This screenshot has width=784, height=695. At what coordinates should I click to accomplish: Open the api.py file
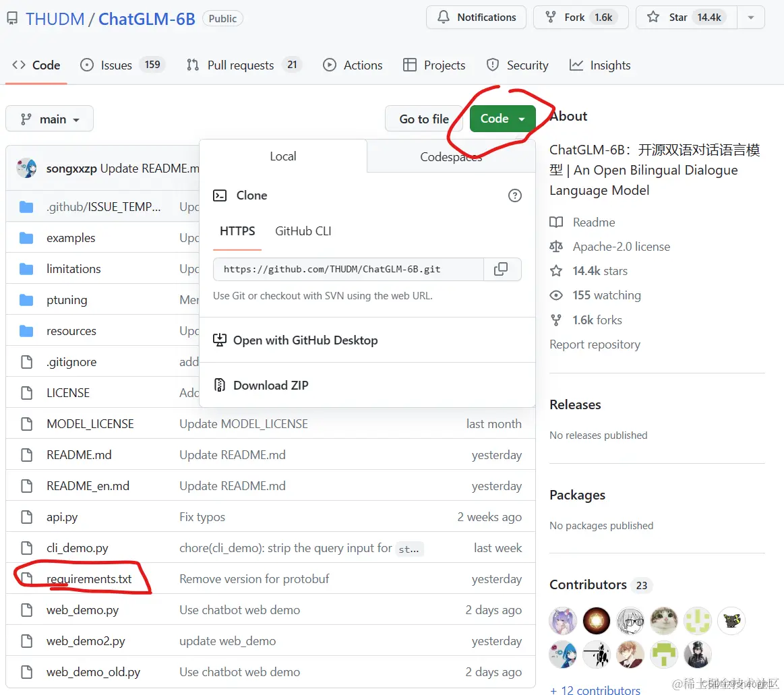[62, 517]
